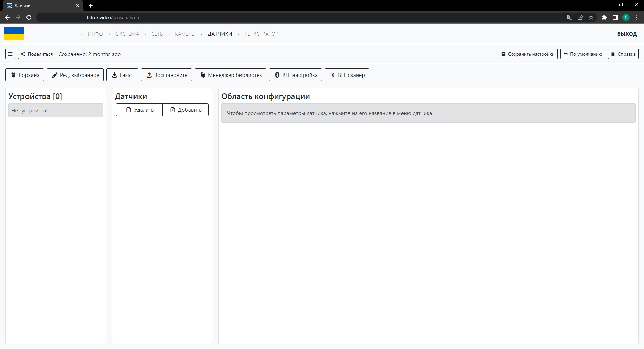Reset using По умолчанию button
The height and width of the screenshot is (349, 644).
(583, 54)
